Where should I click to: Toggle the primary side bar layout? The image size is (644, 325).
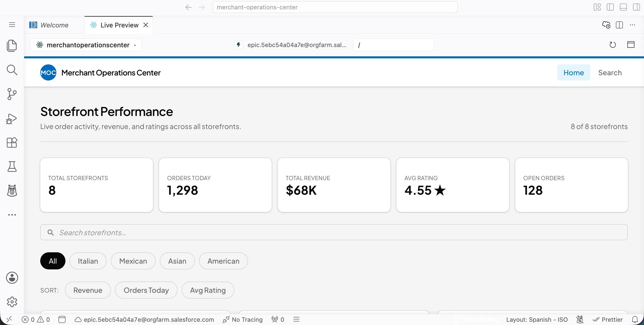pyautogui.click(x=610, y=7)
